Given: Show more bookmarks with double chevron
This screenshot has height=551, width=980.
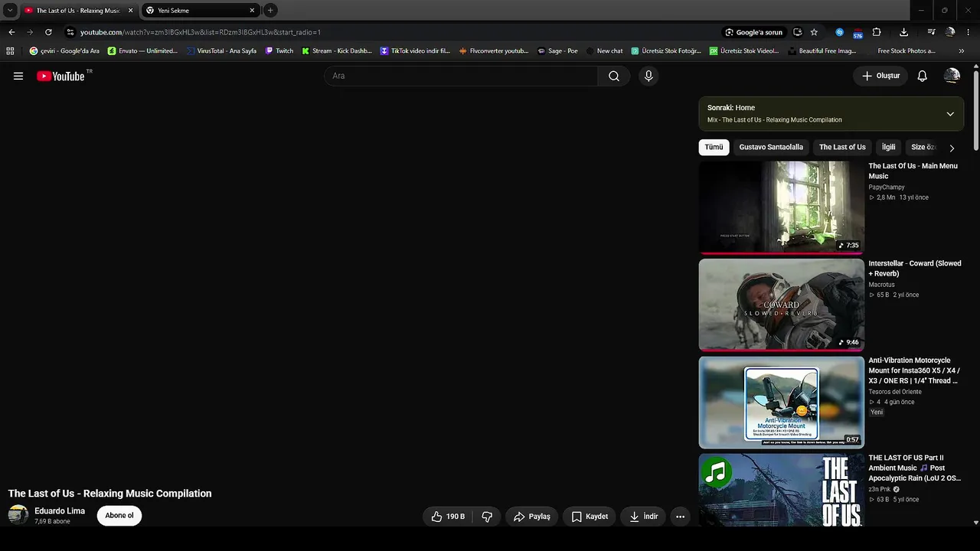Looking at the screenshot, I should [x=962, y=51].
